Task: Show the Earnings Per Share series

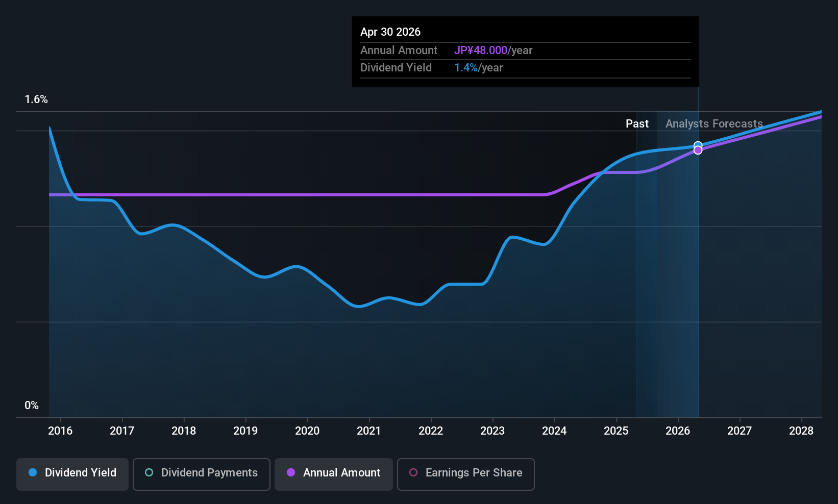Action: click(465, 474)
